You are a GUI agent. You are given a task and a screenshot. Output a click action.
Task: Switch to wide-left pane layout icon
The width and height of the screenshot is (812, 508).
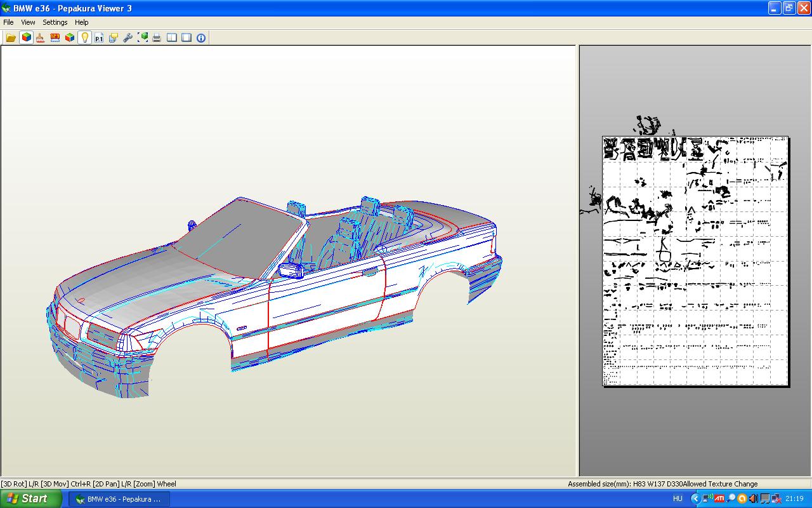click(187, 38)
